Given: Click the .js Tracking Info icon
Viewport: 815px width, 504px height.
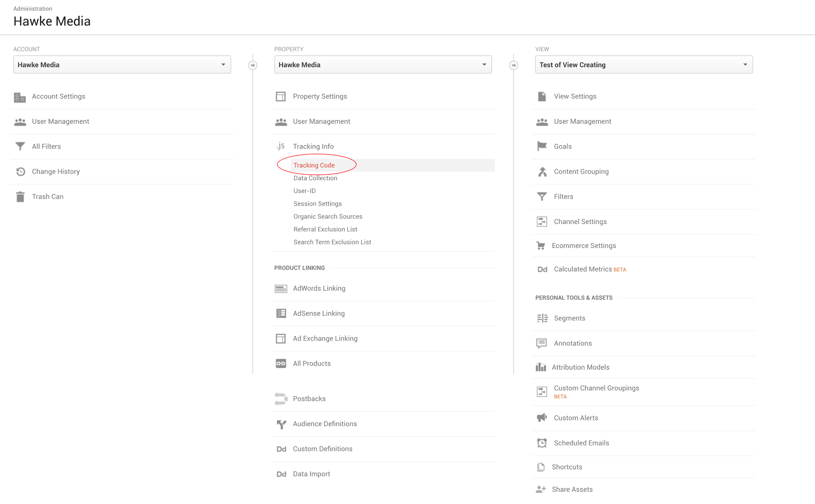Looking at the screenshot, I should click(281, 146).
